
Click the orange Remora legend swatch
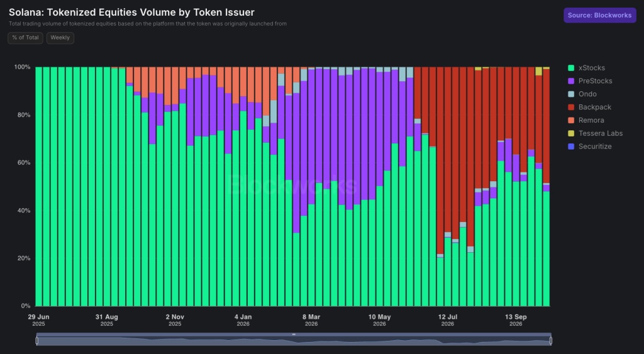(x=571, y=120)
